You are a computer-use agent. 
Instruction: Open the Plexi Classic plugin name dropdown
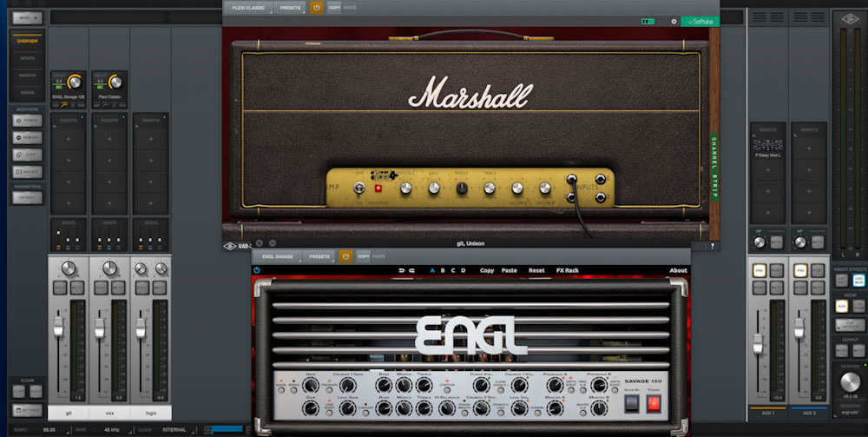point(249,8)
